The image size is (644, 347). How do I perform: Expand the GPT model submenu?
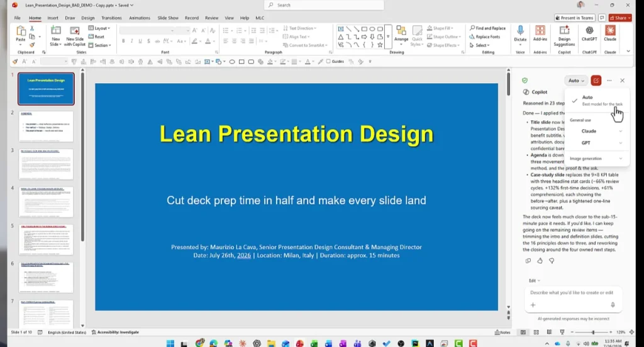pyautogui.click(x=597, y=143)
